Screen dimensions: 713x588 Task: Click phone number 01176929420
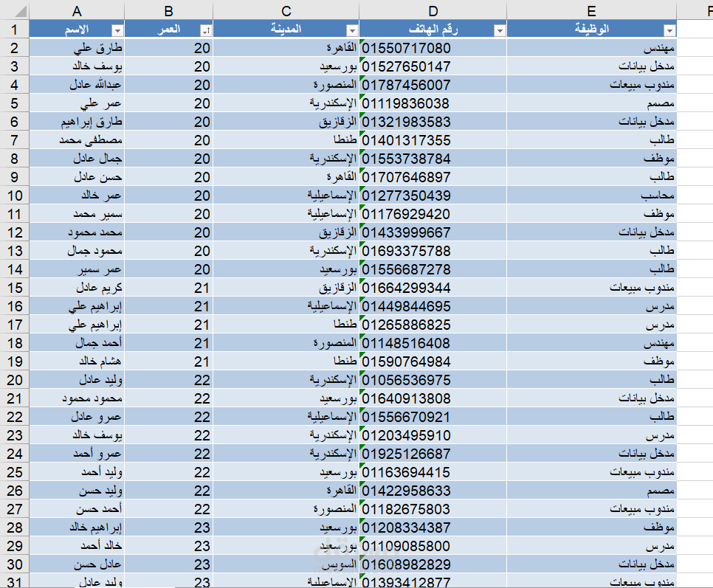click(x=433, y=213)
